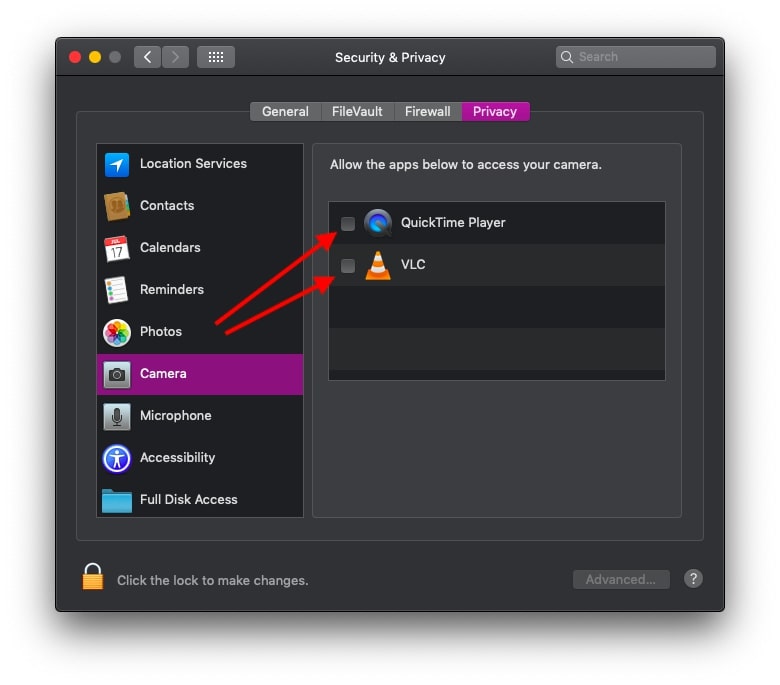Switch to the FileVault tab

point(357,111)
